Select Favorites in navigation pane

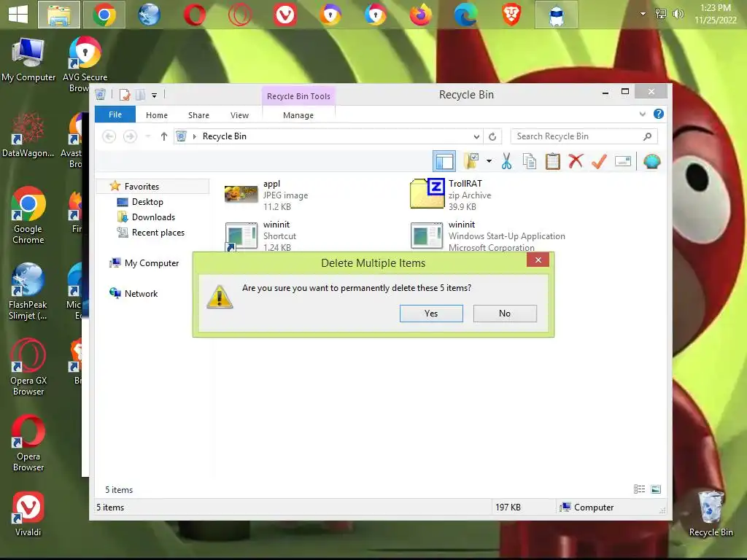coord(142,187)
